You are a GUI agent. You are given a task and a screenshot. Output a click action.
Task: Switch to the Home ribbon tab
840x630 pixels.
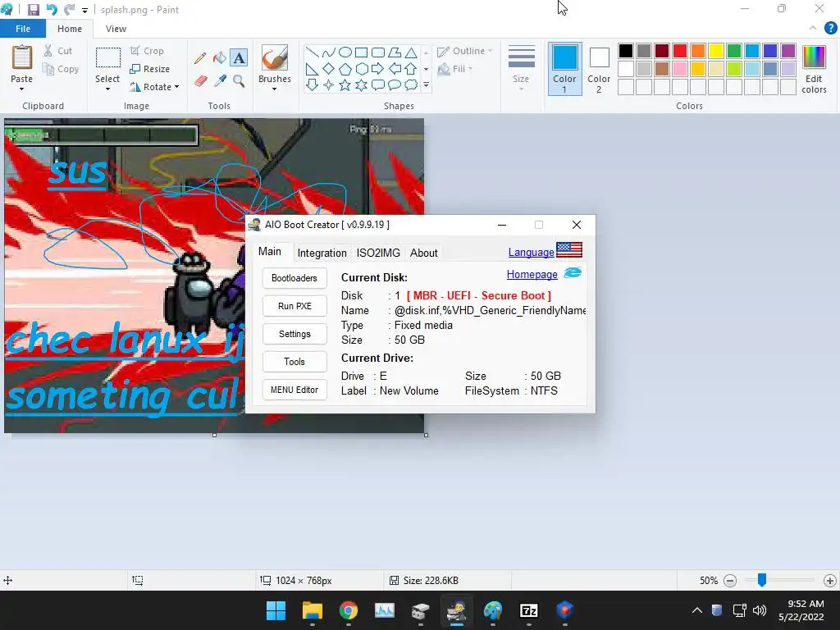click(x=70, y=29)
